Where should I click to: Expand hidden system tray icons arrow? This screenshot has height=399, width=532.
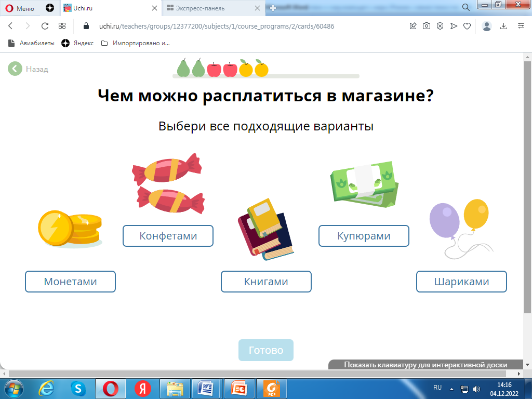tap(452, 388)
